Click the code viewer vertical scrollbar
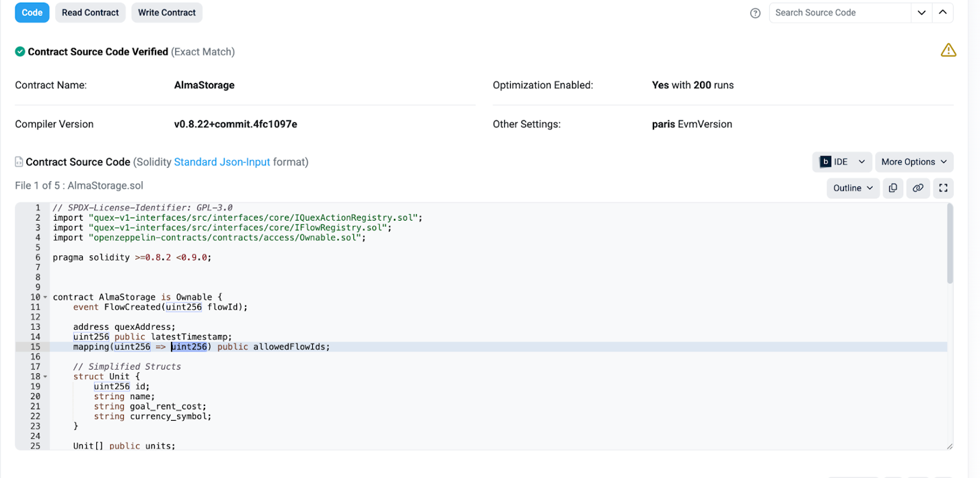Viewport: 980px width, 478px height. [950, 244]
